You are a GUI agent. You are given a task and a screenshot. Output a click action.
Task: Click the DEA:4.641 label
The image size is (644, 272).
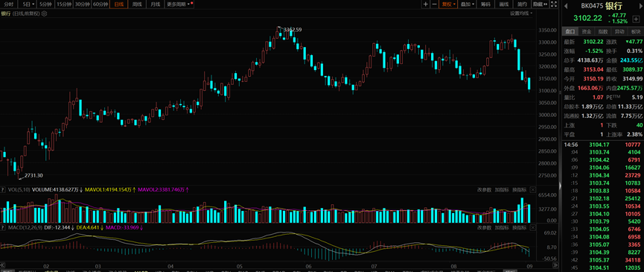pos(87,227)
